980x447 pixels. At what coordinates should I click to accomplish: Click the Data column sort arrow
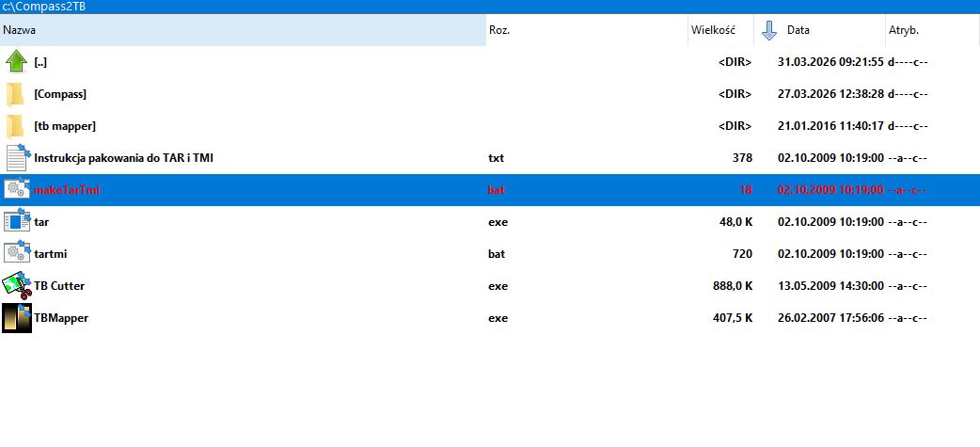click(x=769, y=30)
